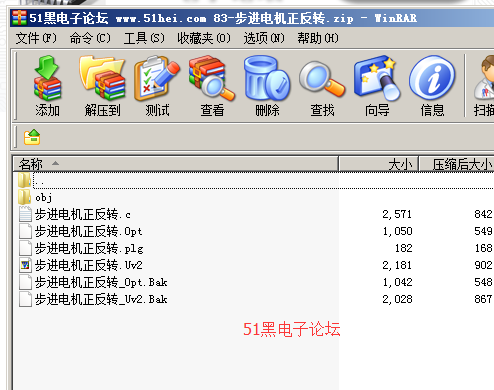Open the View (查看) file tool
Image resolution: width=494 pixels, height=390 pixels.
pos(212,78)
